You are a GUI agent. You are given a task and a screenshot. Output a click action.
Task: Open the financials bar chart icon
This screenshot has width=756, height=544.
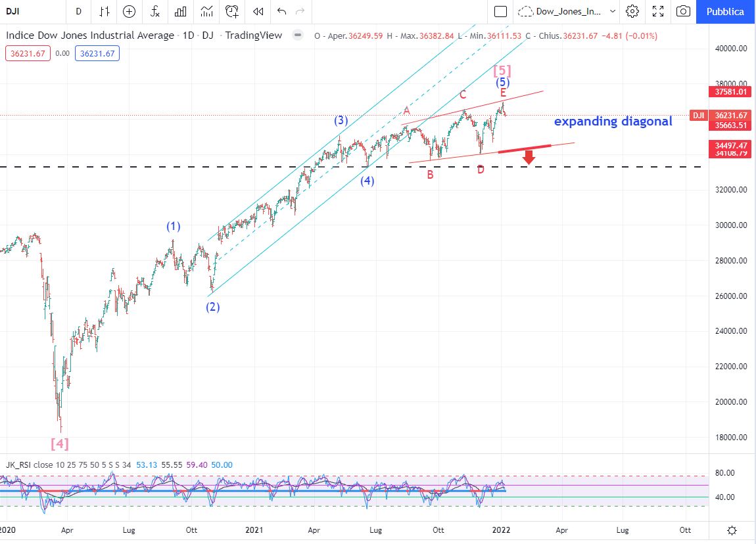pos(180,11)
